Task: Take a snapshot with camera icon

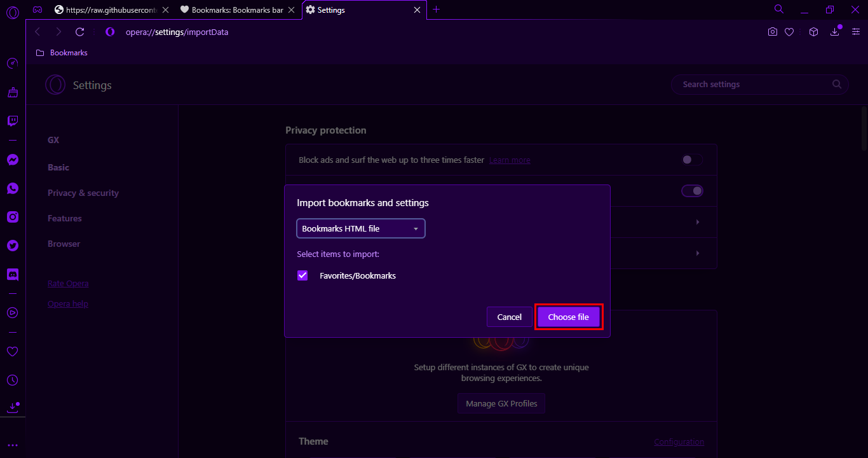Action: [x=773, y=32]
